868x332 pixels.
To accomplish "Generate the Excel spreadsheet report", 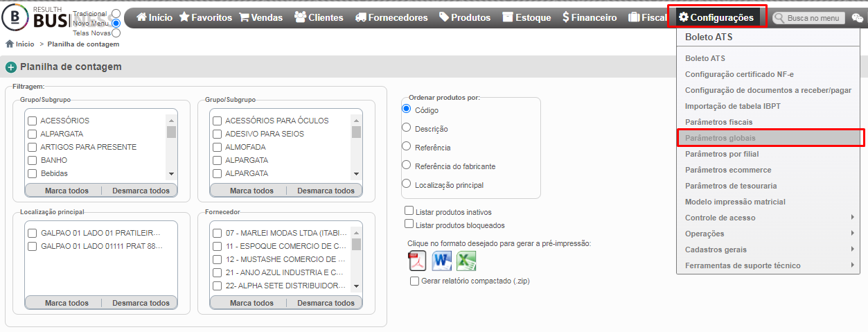I will [x=466, y=261].
